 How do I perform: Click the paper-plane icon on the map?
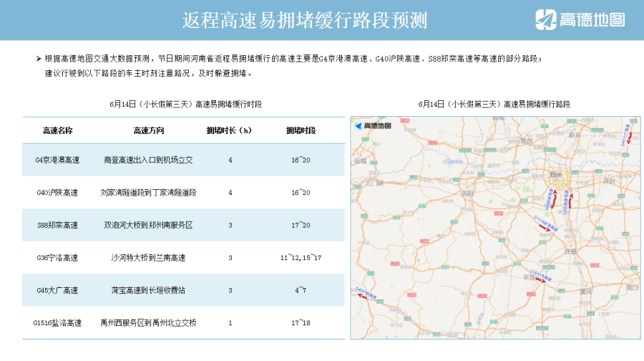(359, 126)
